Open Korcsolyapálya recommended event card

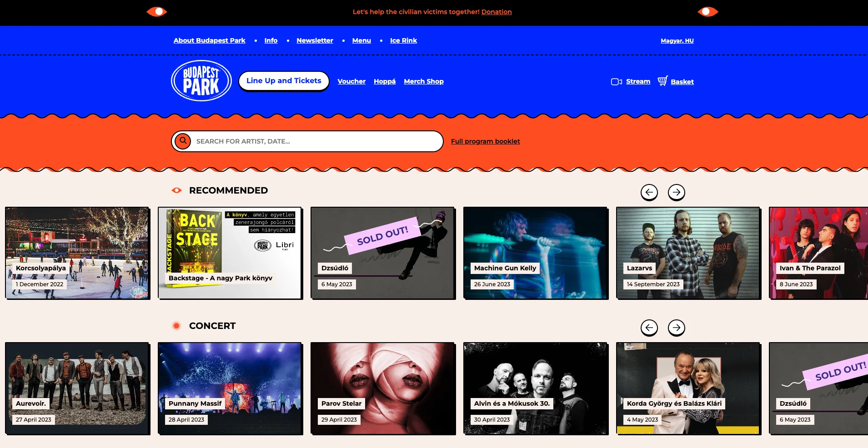click(x=77, y=253)
